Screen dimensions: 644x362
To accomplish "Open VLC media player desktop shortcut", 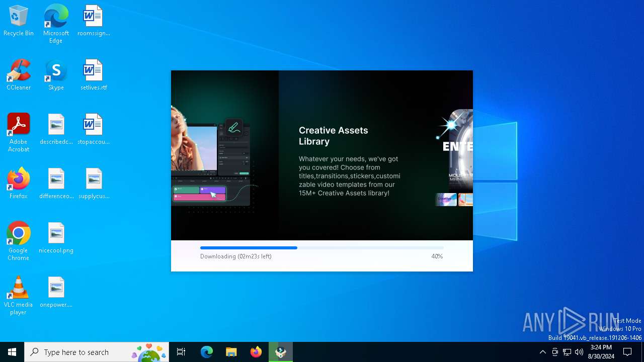I will [19, 296].
